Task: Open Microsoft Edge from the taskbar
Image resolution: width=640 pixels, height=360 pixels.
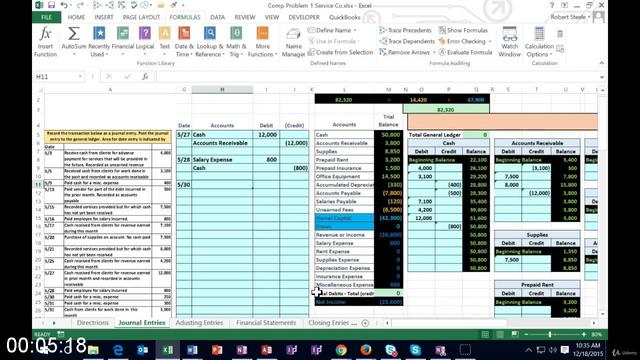Action: 118,350
